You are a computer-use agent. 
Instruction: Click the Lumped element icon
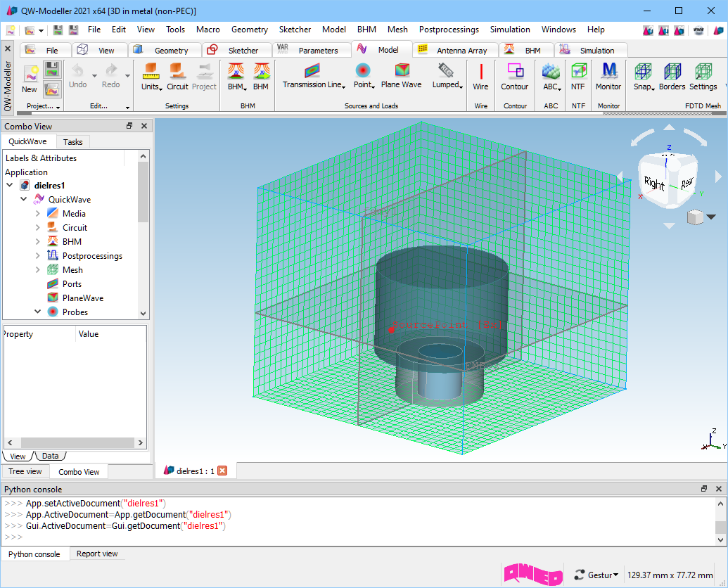pos(446,70)
